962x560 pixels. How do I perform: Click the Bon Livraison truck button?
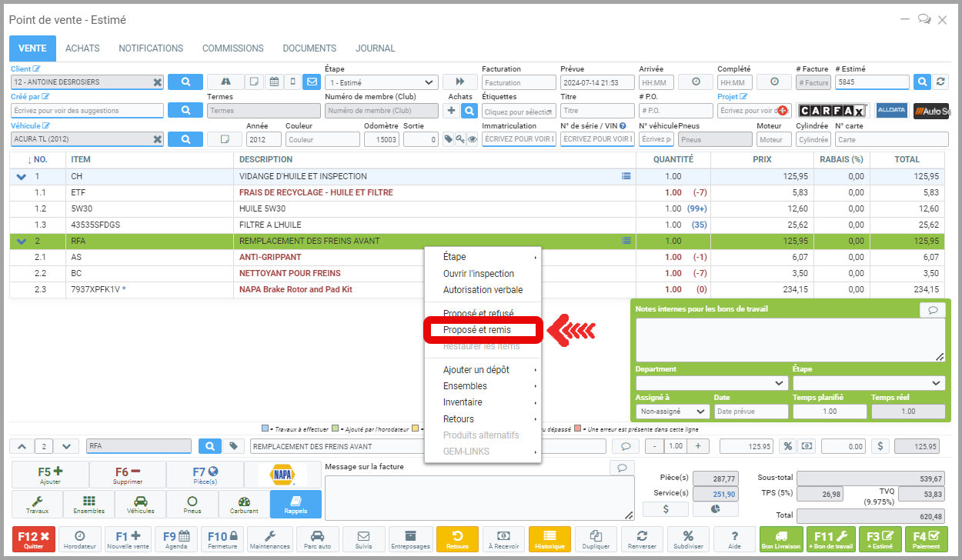pyautogui.click(x=781, y=539)
